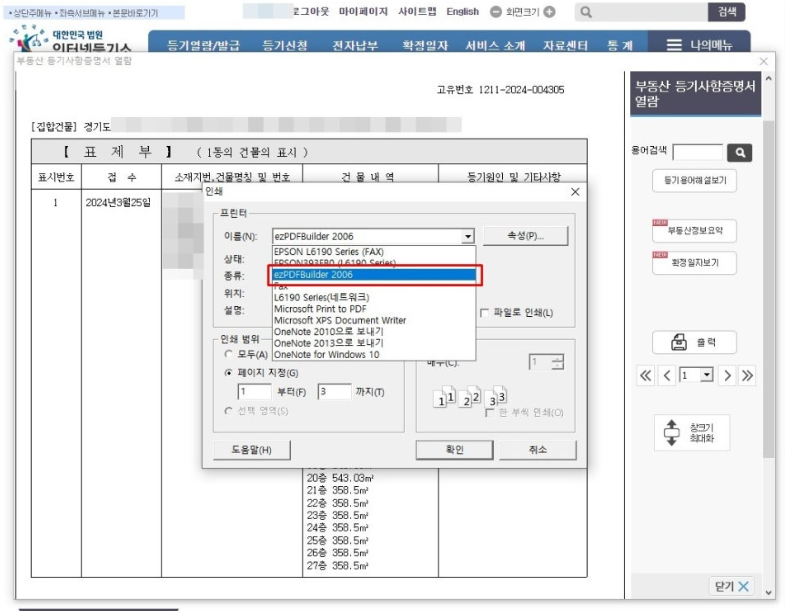Click 마이페이지 link
This screenshot has width=785, height=611.
[x=363, y=12]
